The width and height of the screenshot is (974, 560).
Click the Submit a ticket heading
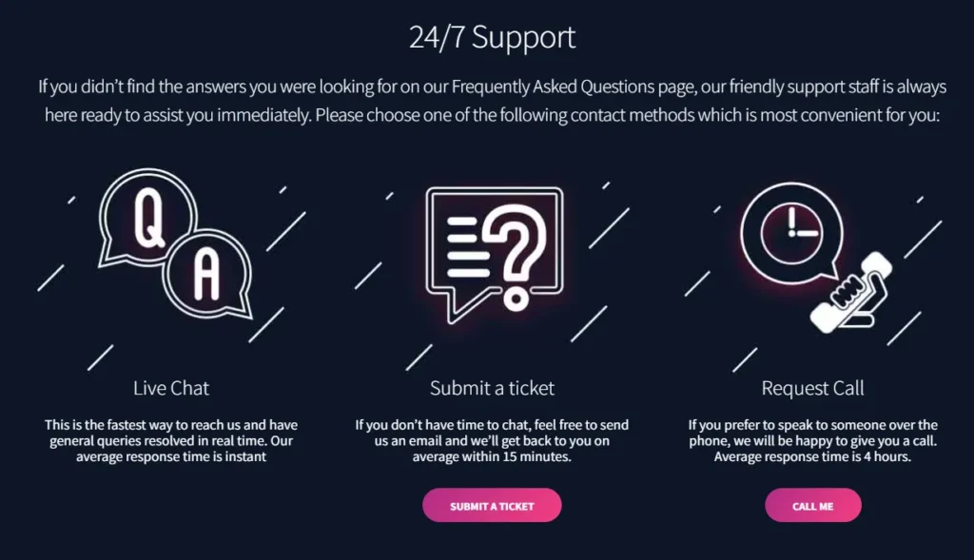coord(491,387)
